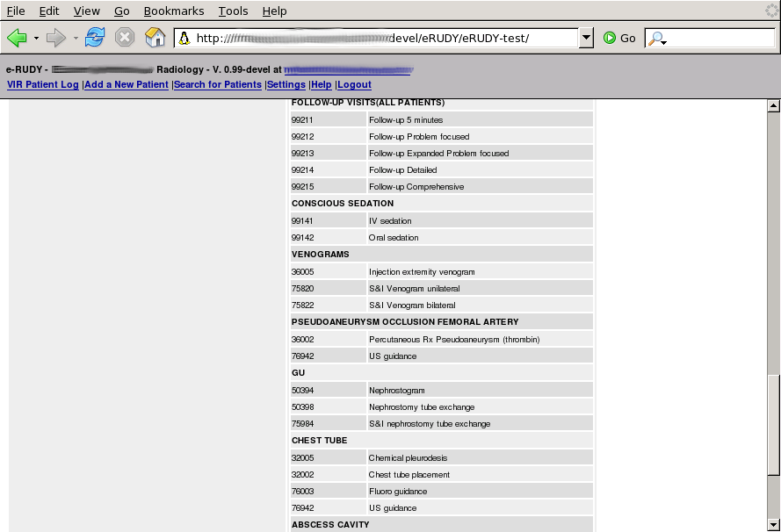This screenshot has width=781, height=532.
Task: Click the penguin site icon in address bar
Action: pos(184,39)
